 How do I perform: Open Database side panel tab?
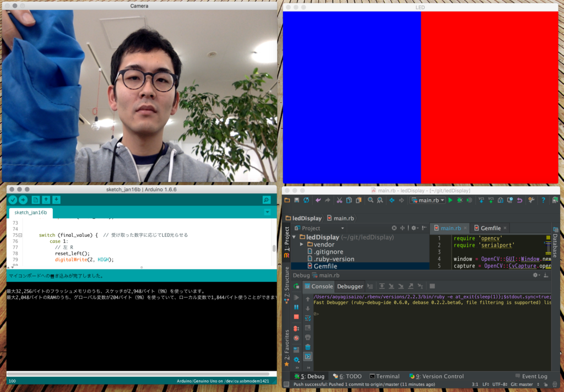tap(555, 242)
